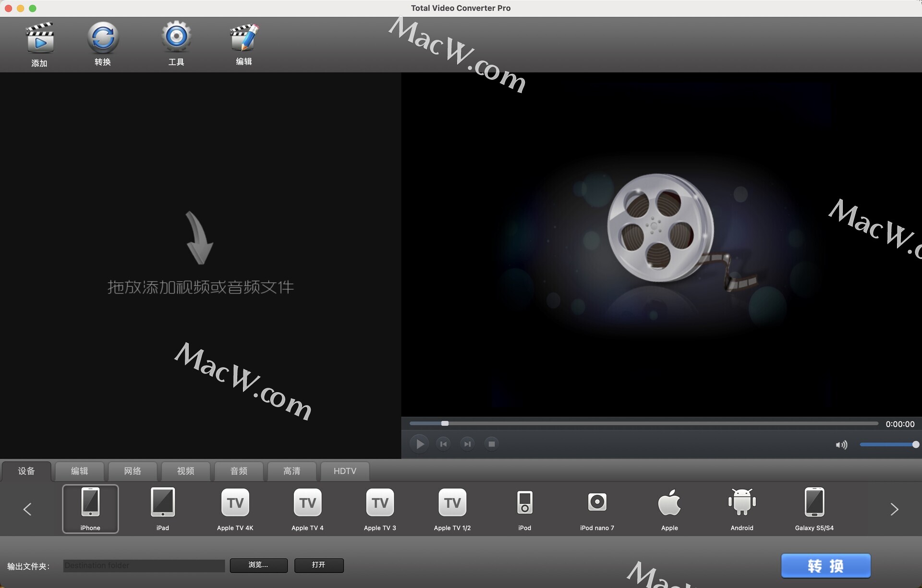Viewport: 922px width, 588px height.
Task: Click the speaker volume icon
Action: pos(841,445)
